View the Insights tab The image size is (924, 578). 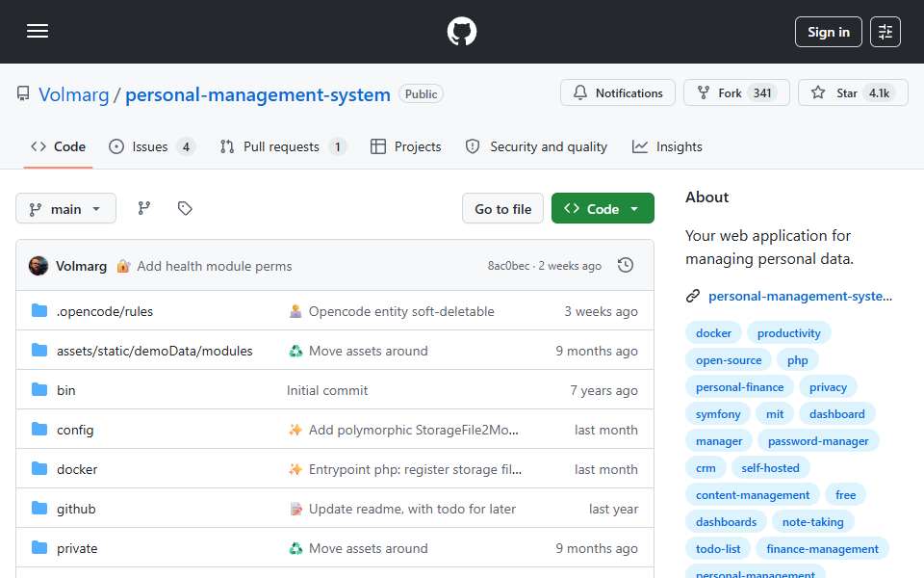coord(667,146)
